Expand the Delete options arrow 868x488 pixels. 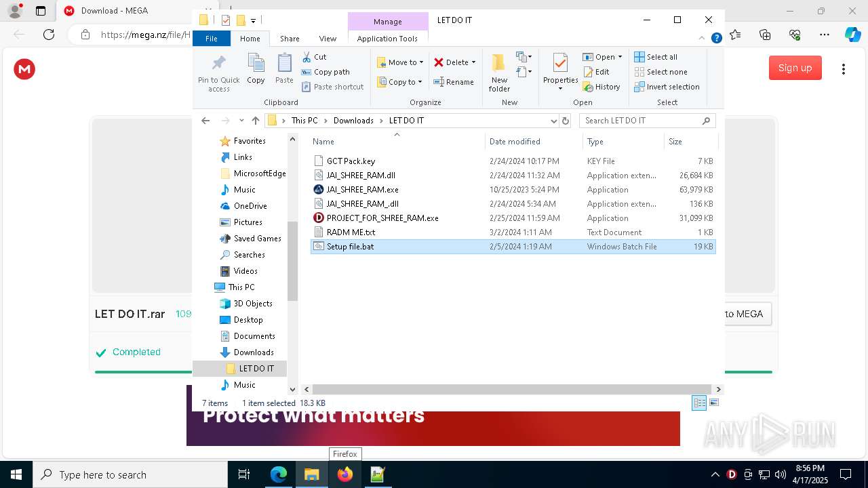pyautogui.click(x=473, y=62)
